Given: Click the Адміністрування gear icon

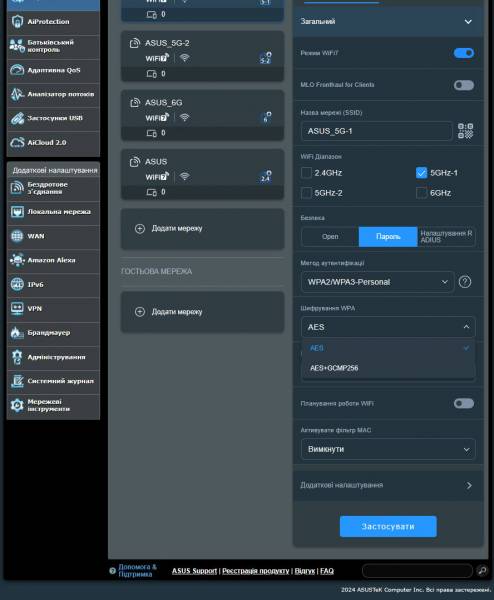Looking at the screenshot, I should click(17, 357).
